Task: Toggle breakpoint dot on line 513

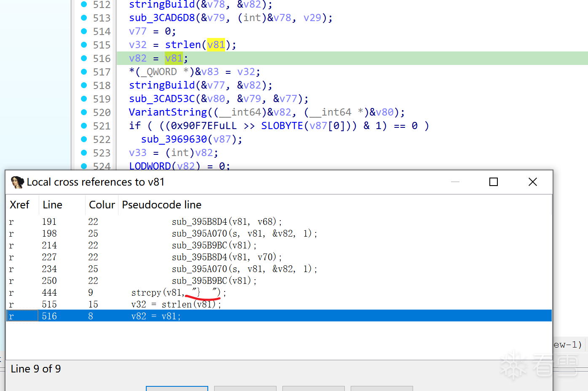Action: pyautogui.click(x=84, y=18)
